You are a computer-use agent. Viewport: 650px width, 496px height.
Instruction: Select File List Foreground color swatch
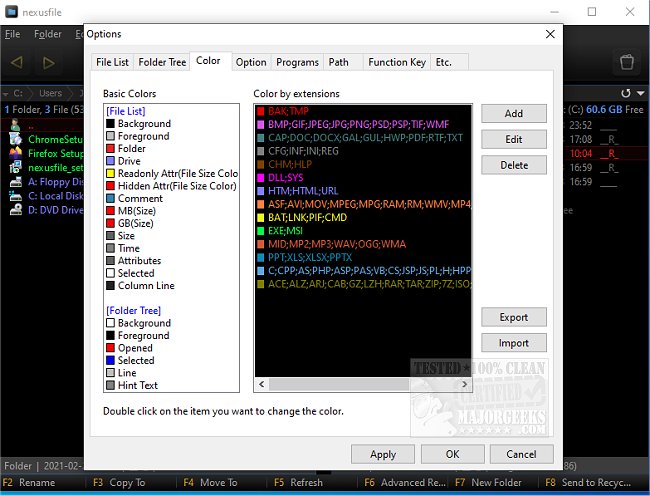[x=110, y=136]
